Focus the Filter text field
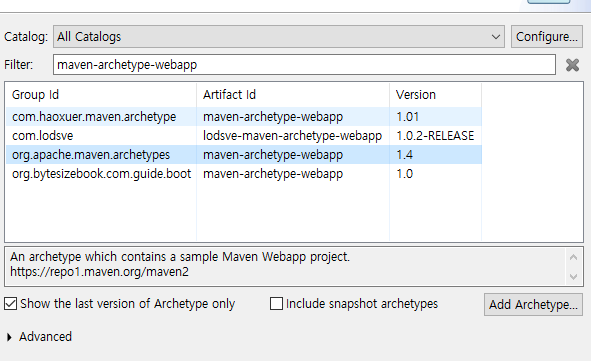Viewport: 591px width, 361px height. tap(304, 64)
